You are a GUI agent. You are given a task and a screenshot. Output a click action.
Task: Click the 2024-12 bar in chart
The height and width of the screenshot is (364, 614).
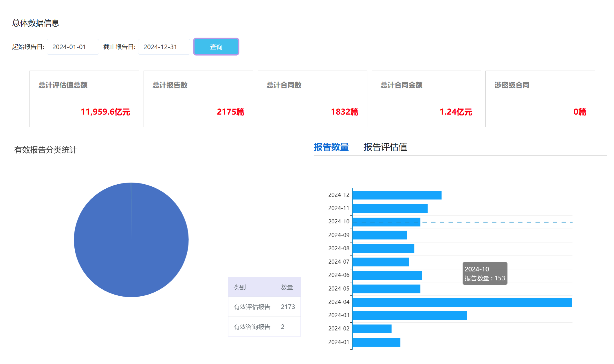click(x=397, y=195)
